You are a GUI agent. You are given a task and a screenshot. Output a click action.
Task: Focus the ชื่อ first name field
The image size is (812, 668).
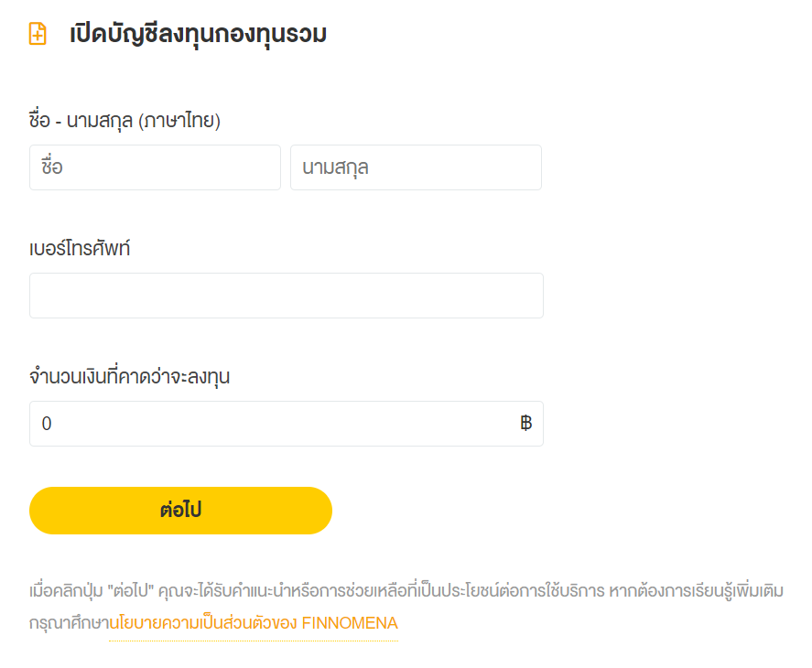click(155, 167)
